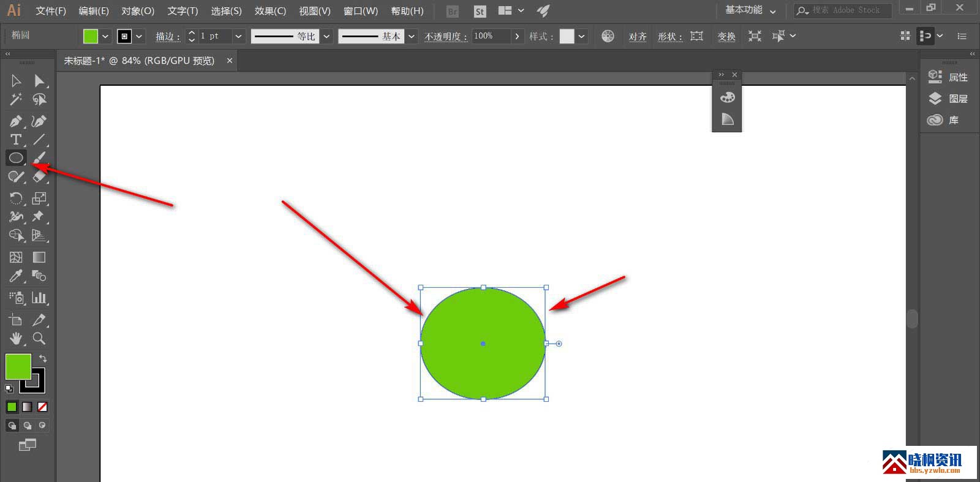Select the Mesh tool
This screenshot has width=980, height=482.
[x=16, y=257]
